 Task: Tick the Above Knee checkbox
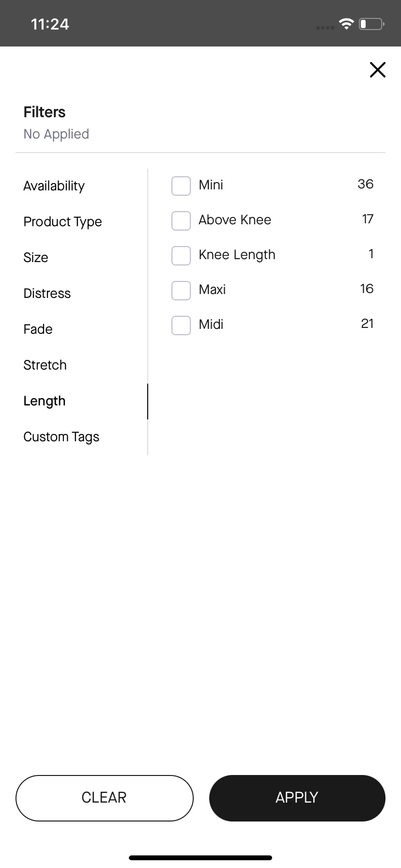pyautogui.click(x=181, y=221)
